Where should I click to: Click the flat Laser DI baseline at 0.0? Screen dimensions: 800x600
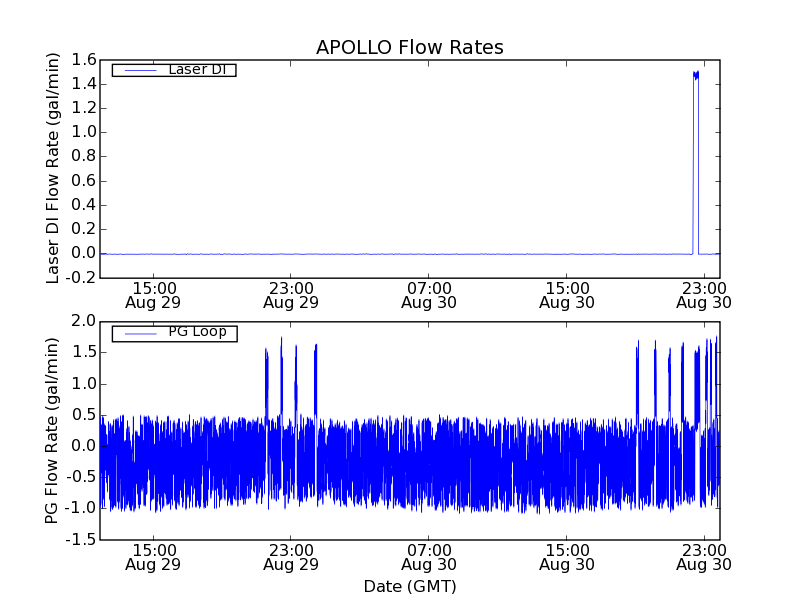400,254
